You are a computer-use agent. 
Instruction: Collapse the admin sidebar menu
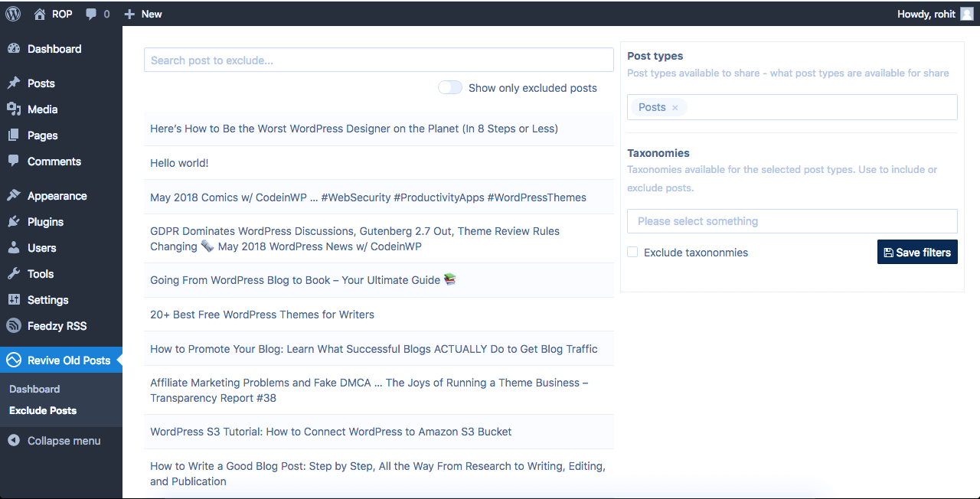pyautogui.click(x=64, y=441)
